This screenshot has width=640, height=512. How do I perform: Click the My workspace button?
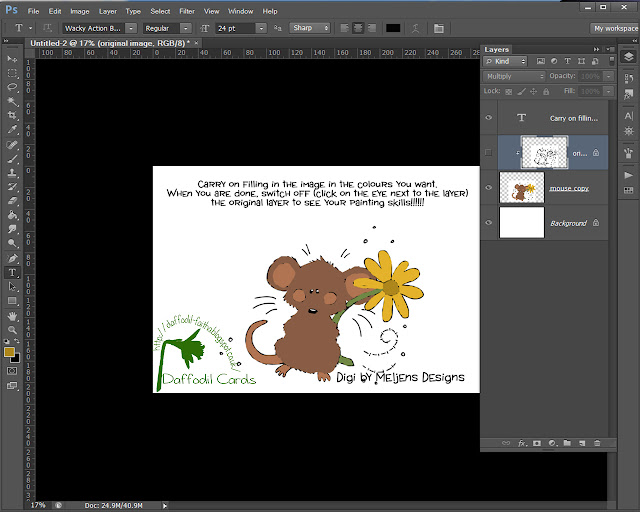tap(615, 28)
